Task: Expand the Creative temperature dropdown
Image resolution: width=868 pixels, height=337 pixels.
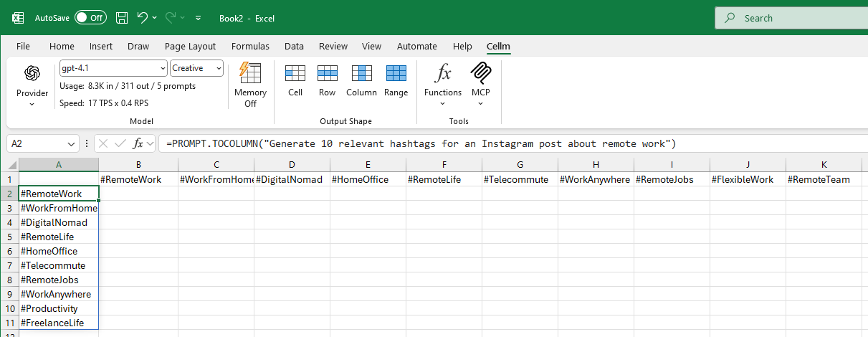Action: 219,68
